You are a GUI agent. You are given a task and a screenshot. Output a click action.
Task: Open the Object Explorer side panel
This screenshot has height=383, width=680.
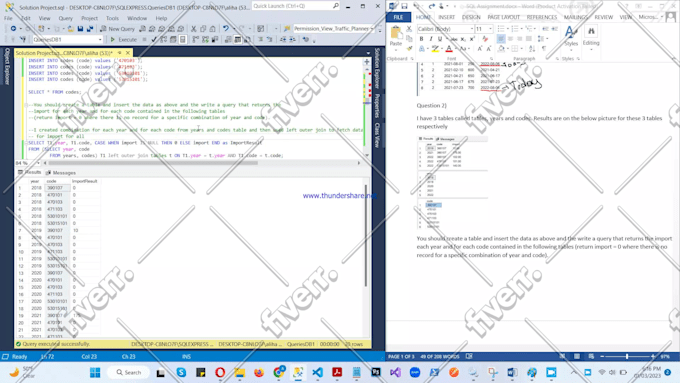(7, 66)
